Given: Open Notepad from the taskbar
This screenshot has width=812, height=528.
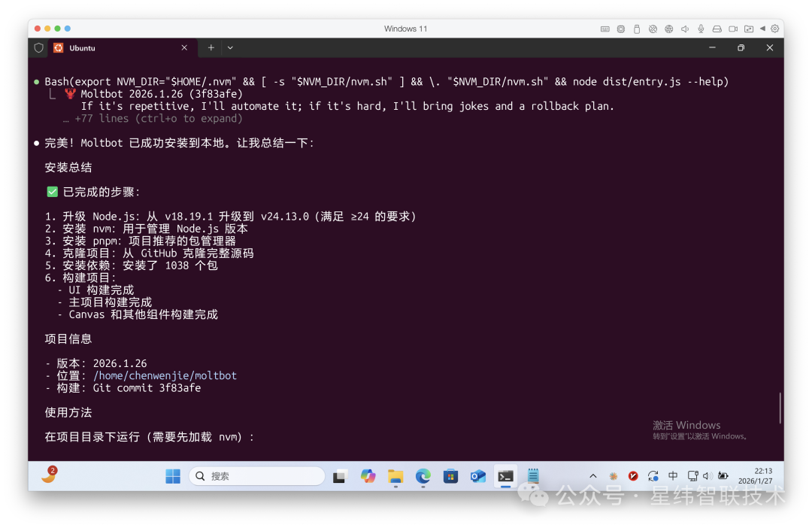Looking at the screenshot, I should [x=533, y=476].
